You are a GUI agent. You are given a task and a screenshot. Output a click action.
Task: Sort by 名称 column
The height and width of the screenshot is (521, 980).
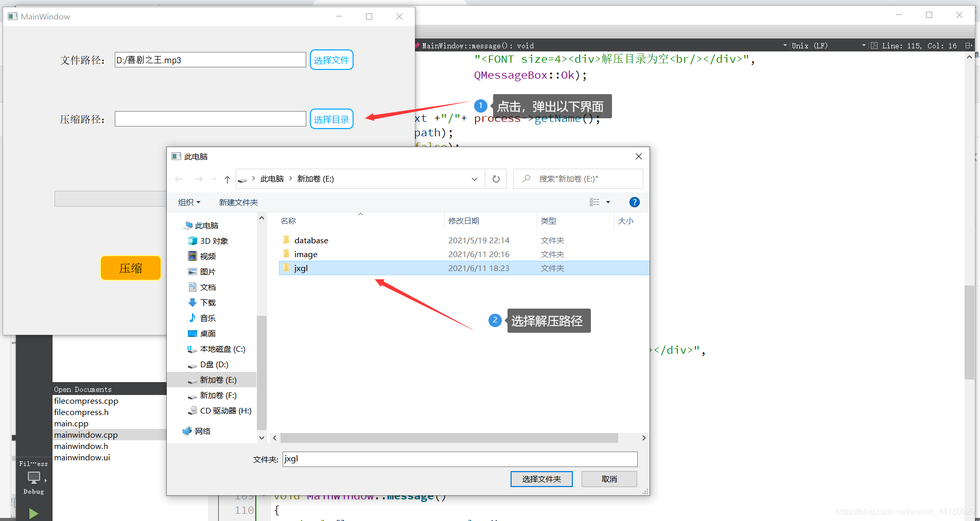tap(288, 221)
